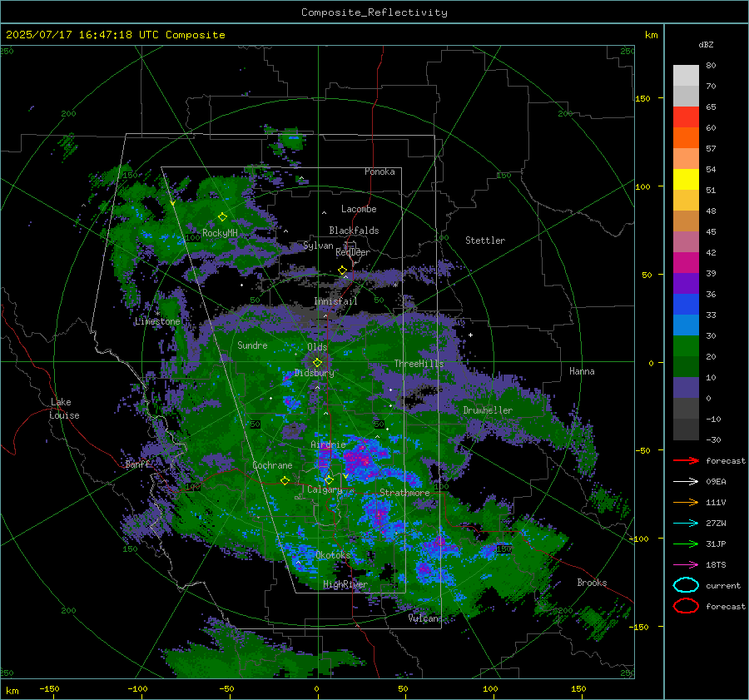Click the Brooks city label
The width and height of the screenshot is (749, 700).
pyautogui.click(x=592, y=583)
